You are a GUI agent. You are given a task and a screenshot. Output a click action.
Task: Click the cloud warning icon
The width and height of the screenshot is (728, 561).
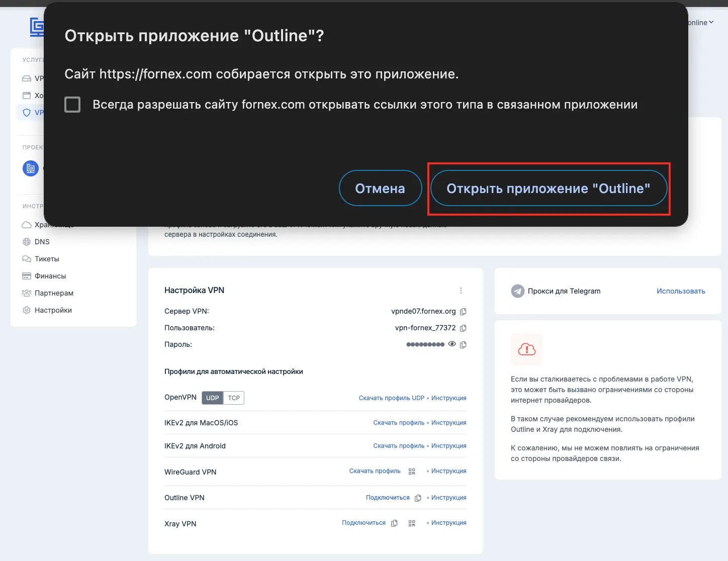click(527, 349)
